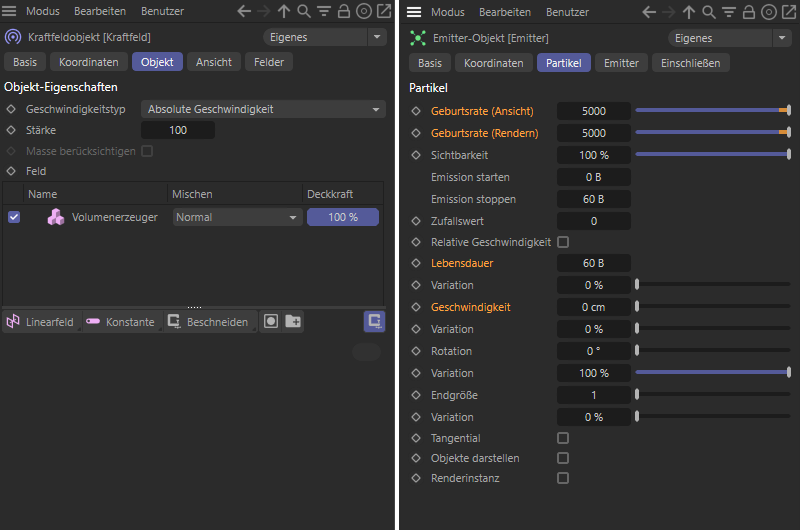Add a Konstante field layer
800x530 pixels.
121,322
